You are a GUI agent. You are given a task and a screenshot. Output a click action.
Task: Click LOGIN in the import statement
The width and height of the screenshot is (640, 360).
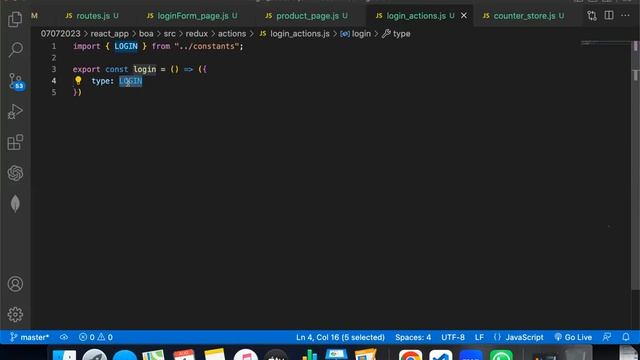(x=126, y=46)
